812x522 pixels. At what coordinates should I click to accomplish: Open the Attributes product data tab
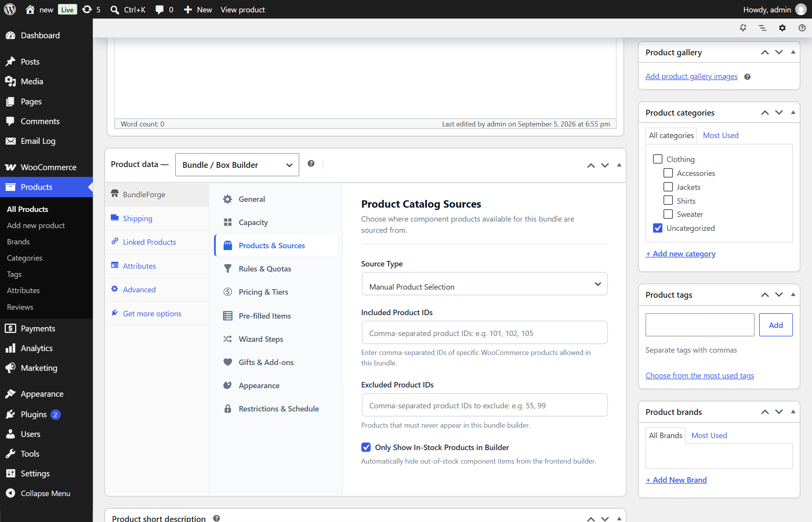(157, 266)
